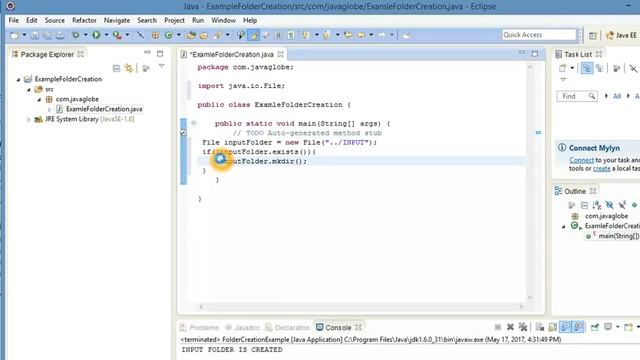This screenshot has height=360, width=640.
Task: Click Remove All Terminated Launches icon
Action: coord(523,327)
